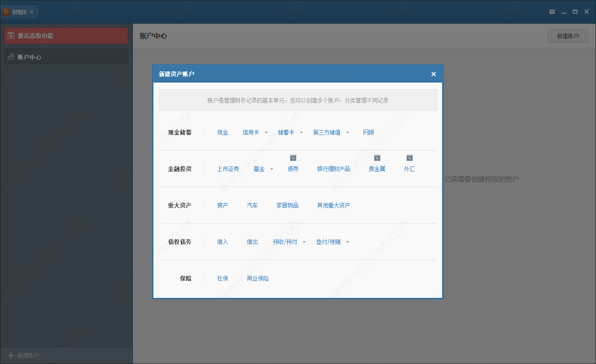Choose the 贵金属 account type
Viewport: 596px width, 364px height.
pyautogui.click(x=377, y=169)
